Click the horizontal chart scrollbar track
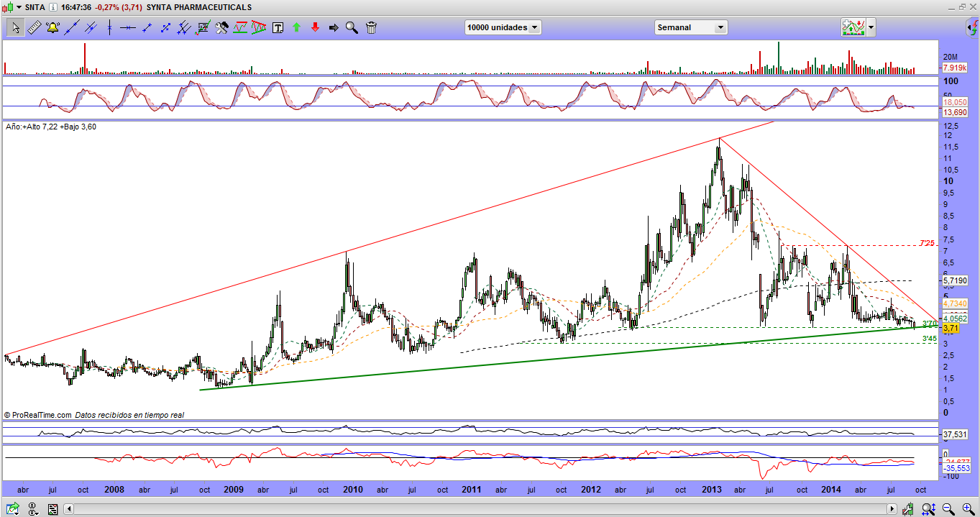 tap(480, 509)
